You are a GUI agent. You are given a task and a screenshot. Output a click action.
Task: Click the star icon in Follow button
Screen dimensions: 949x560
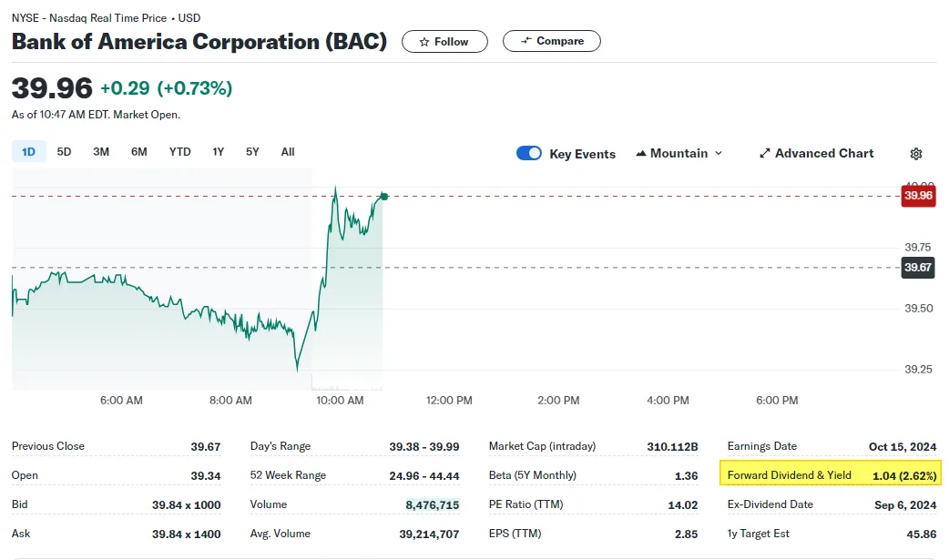click(424, 42)
